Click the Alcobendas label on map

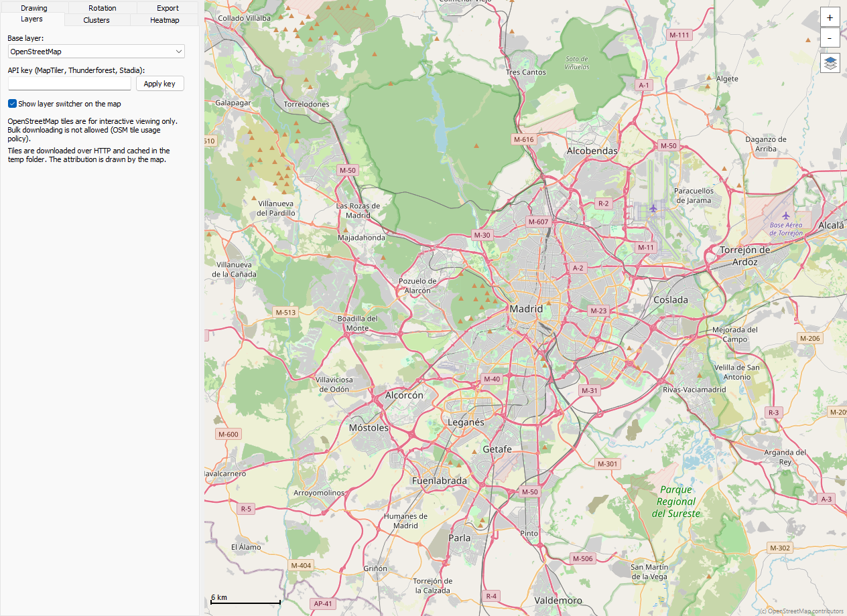coord(592,151)
